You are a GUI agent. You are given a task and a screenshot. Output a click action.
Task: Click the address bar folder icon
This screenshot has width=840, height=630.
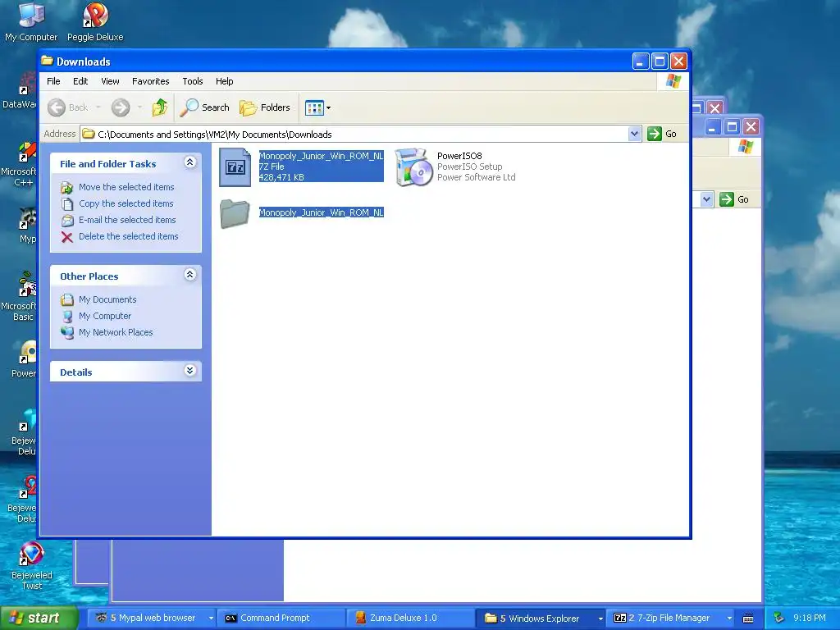coord(89,134)
